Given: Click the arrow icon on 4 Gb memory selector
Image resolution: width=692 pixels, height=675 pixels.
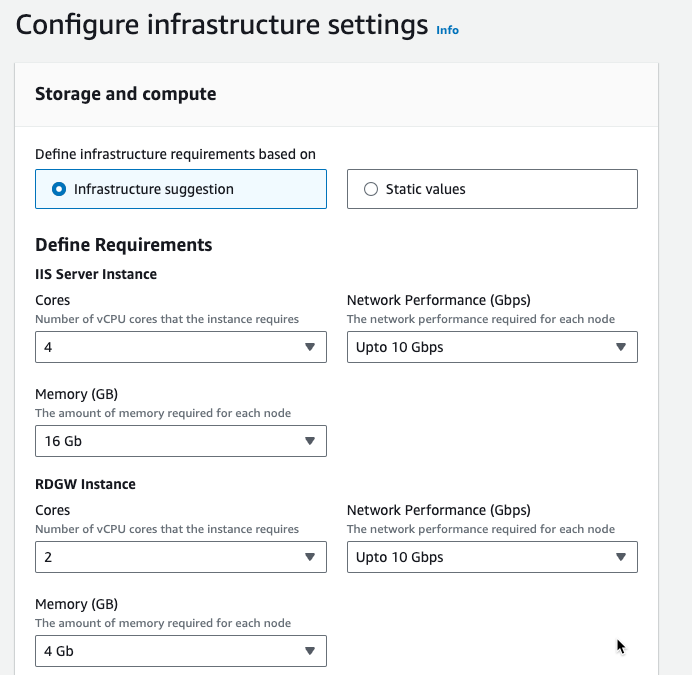Looking at the screenshot, I should point(310,651).
